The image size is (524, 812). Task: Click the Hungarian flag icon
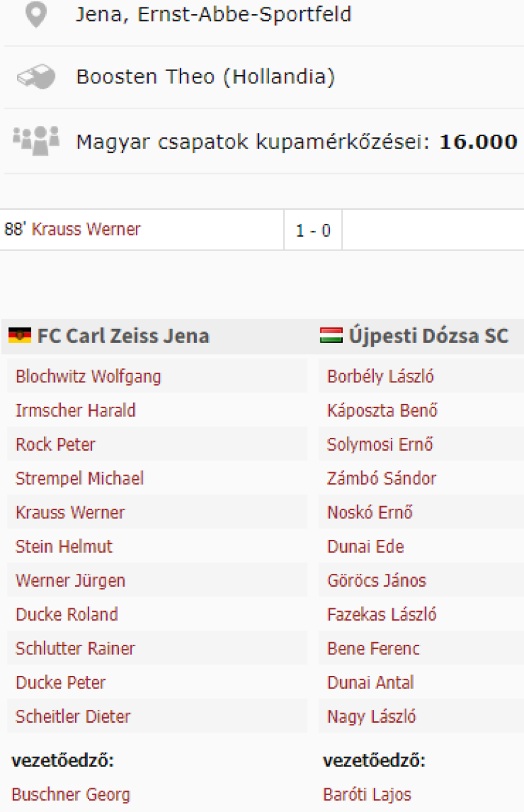point(331,336)
